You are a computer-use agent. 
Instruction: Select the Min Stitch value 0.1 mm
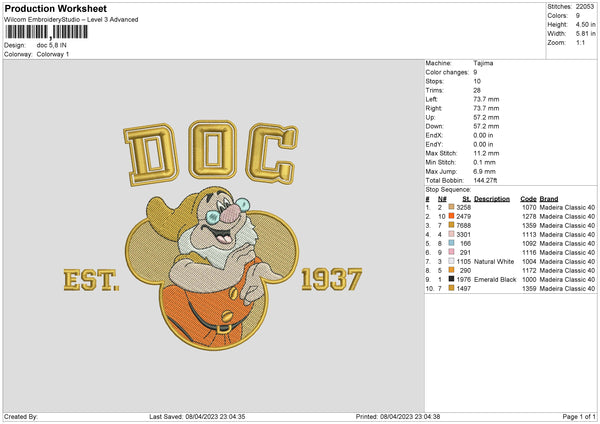pyautogui.click(x=484, y=162)
